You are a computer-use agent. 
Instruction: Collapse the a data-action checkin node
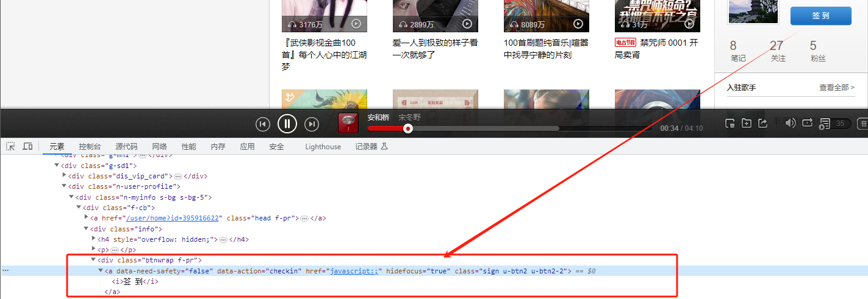tap(101, 270)
